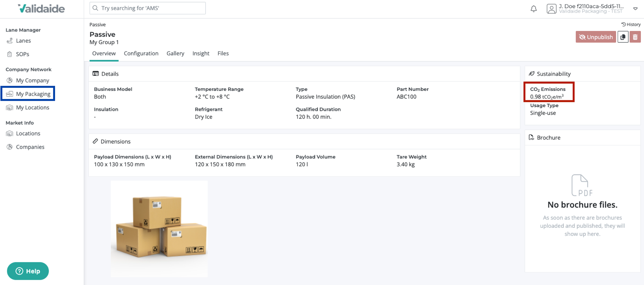Click the 3.40 kg tare weight
Viewport: 644px width, 285px height.
tap(406, 164)
